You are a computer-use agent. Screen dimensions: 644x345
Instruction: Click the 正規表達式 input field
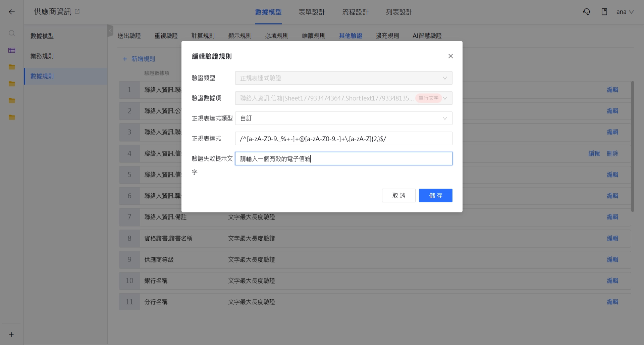click(343, 138)
